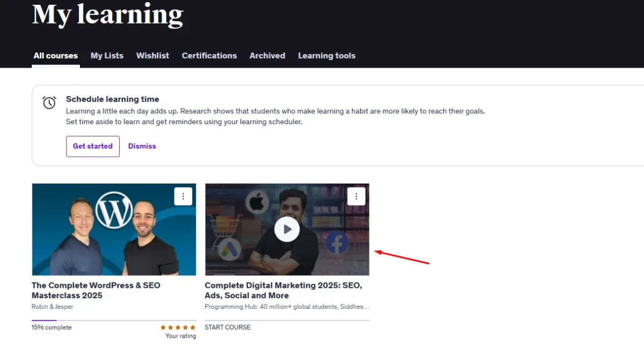Click The Complete WordPress & SEO Masterclass title
This screenshot has width=644, height=355.
(x=96, y=291)
